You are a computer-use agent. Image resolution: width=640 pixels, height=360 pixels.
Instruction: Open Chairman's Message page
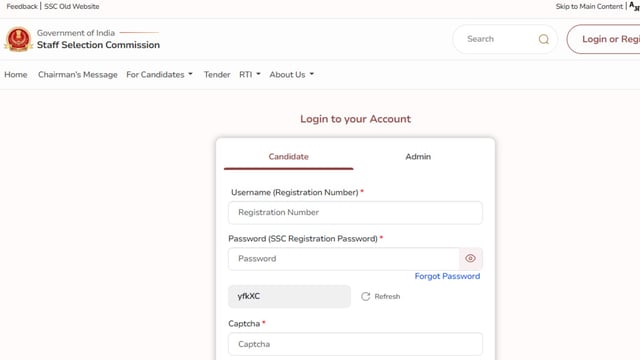[x=78, y=75]
